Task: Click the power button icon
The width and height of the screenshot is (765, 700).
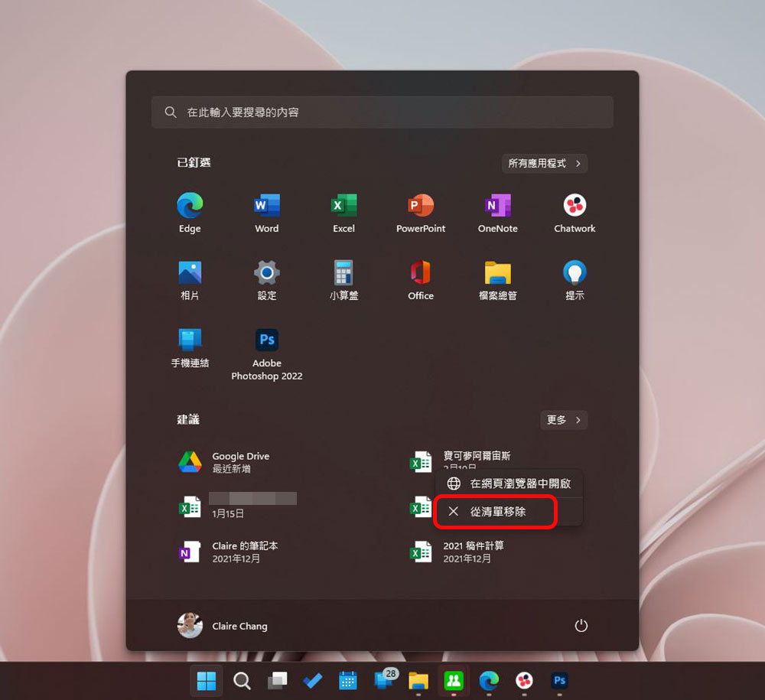Action: pyautogui.click(x=581, y=625)
